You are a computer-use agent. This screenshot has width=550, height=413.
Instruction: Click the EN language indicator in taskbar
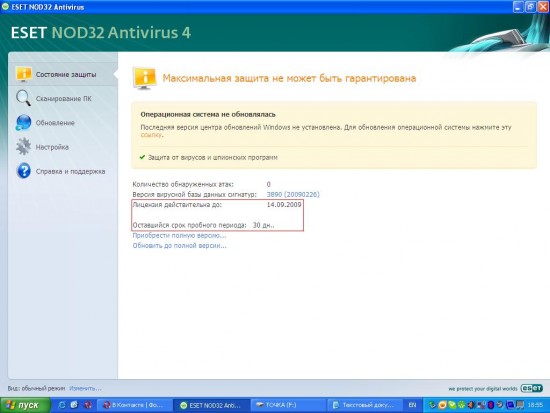point(412,405)
